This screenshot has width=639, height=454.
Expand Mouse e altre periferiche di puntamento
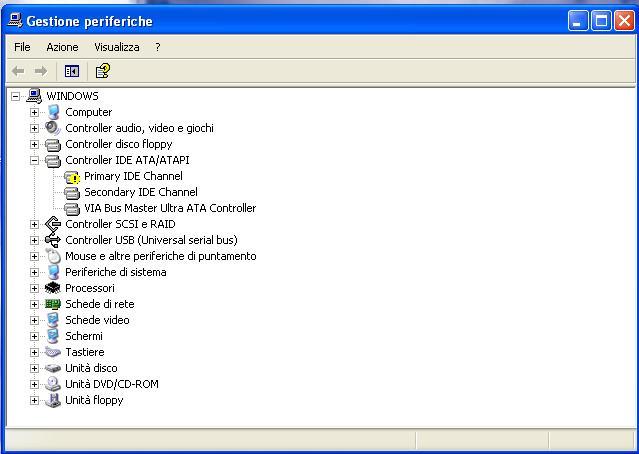click(x=34, y=256)
